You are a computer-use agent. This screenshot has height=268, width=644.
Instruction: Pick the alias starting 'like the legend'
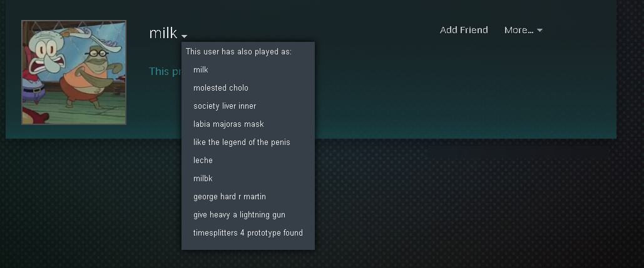tap(242, 142)
